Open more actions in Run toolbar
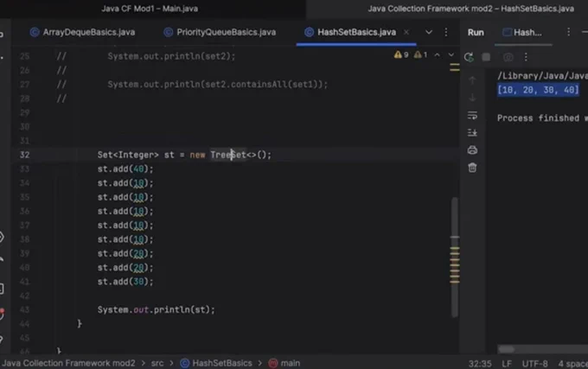Viewport: 588px width, 369px height. (526, 57)
